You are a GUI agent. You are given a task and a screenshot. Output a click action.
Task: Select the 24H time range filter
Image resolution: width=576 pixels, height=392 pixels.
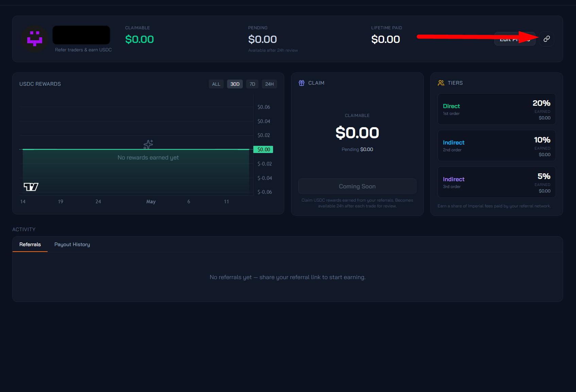[269, 84]
